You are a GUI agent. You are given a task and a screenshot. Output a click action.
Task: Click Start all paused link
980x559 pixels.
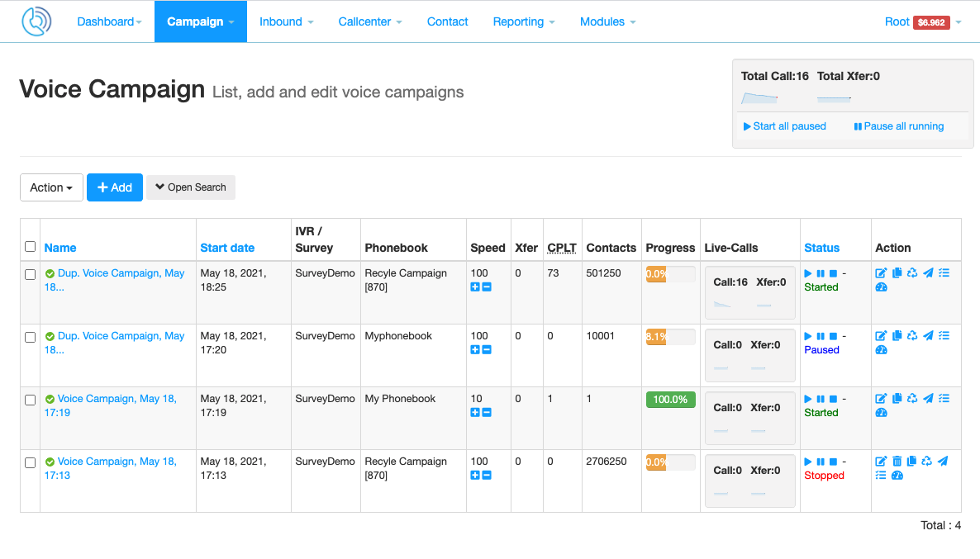[x=783, y=126]
